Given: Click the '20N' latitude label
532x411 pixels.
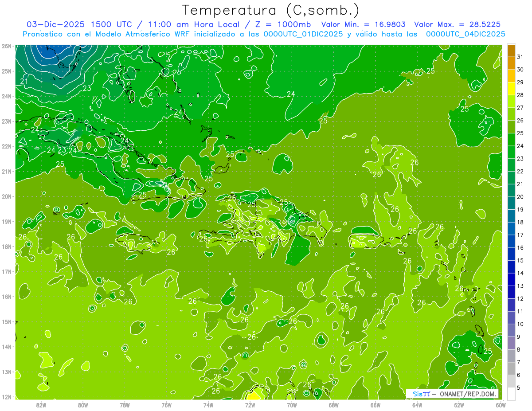Looking at the screenshot, I should tap(7, 196).
